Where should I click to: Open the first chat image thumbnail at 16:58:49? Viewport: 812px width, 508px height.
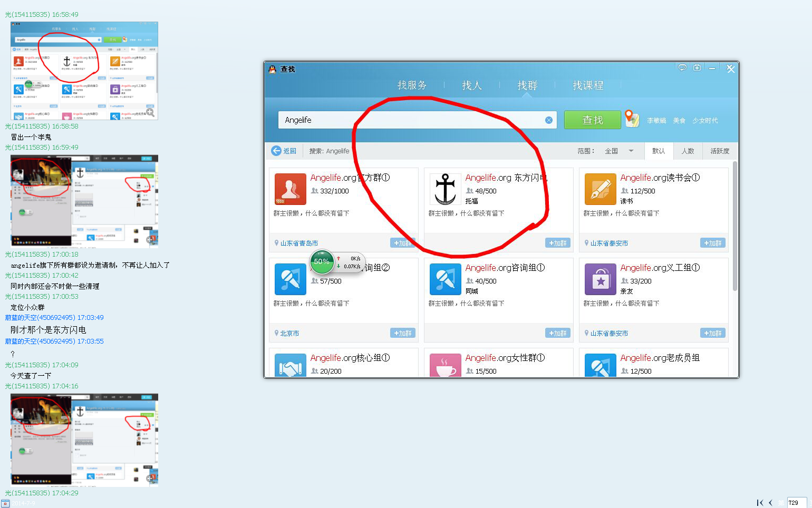pos(84,71)
